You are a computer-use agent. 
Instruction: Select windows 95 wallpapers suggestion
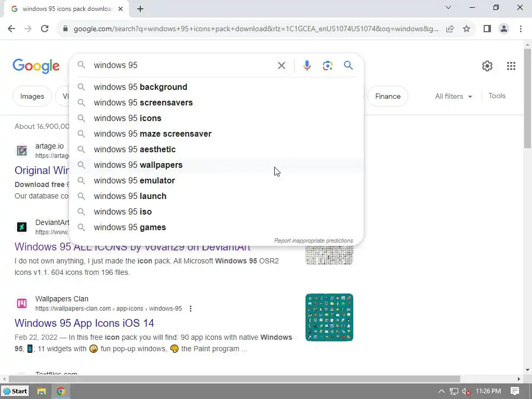[x=216, y=165]
